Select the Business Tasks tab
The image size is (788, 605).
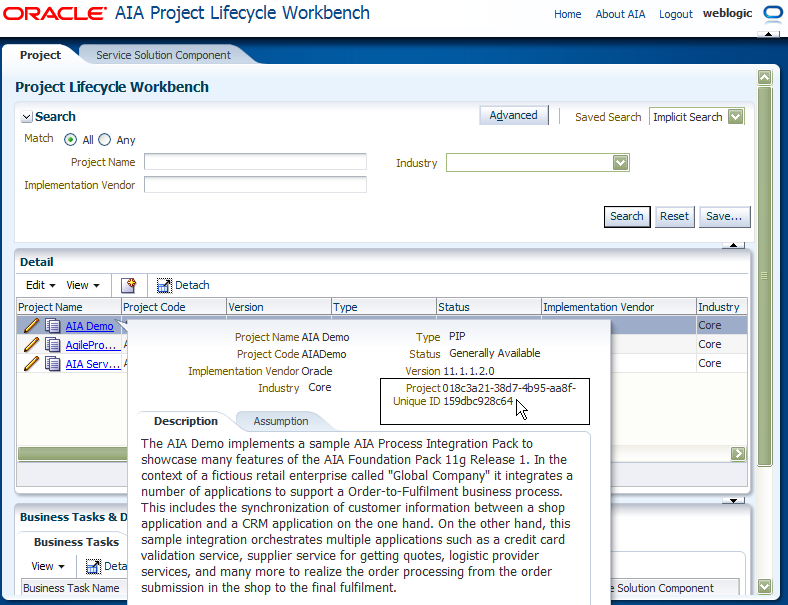(76, 542)
